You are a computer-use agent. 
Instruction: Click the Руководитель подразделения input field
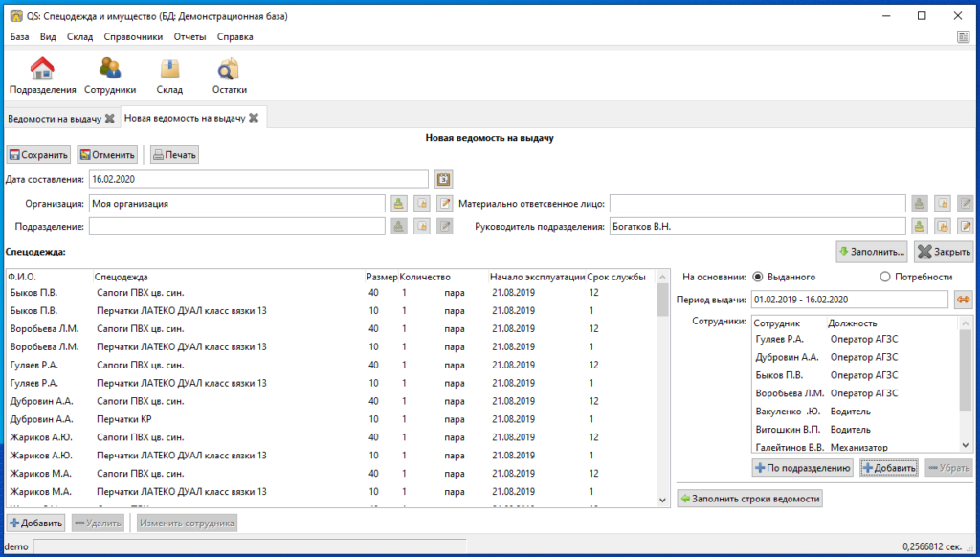point(758,226)
